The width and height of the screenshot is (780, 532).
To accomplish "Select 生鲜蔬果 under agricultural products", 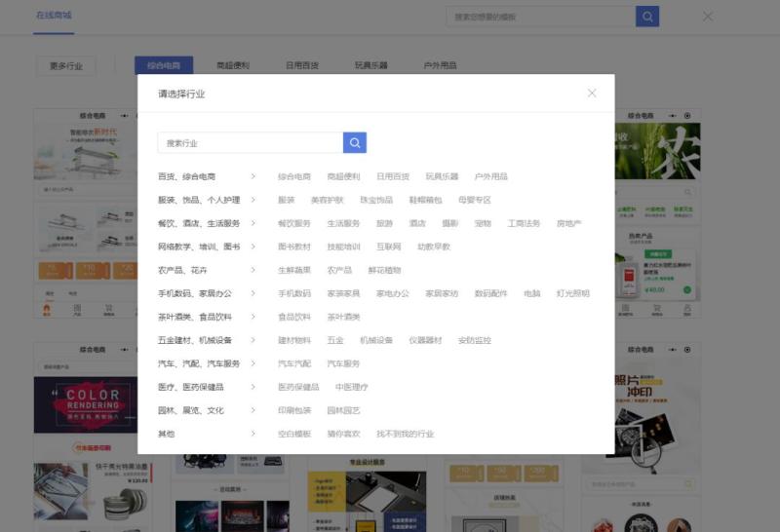I will 294,270.
